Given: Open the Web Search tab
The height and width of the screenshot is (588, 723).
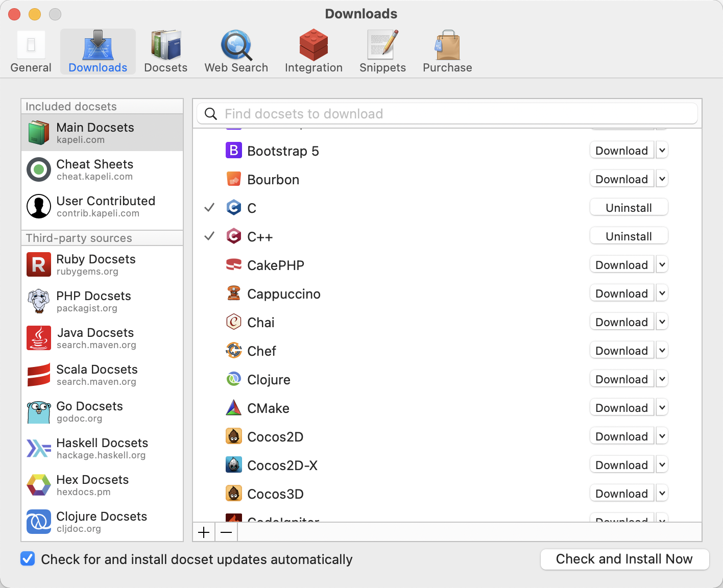Looking at the screenshot, I should pos(236,52).
